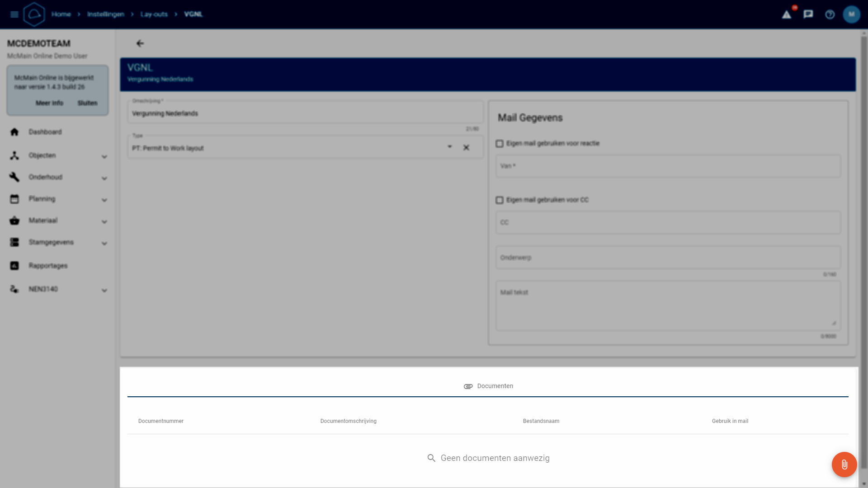Enable own mail for CC checkbox
The image size is (868, 488).
pyautogui.click(x=500, y=200)
